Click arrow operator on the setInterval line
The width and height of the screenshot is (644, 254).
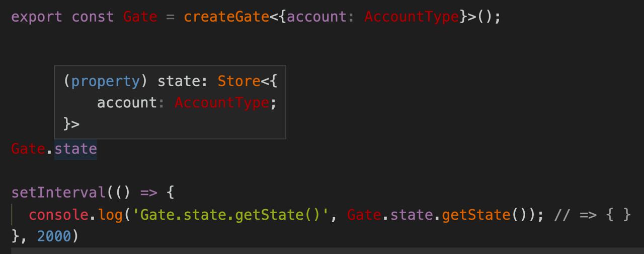point(148,193)
